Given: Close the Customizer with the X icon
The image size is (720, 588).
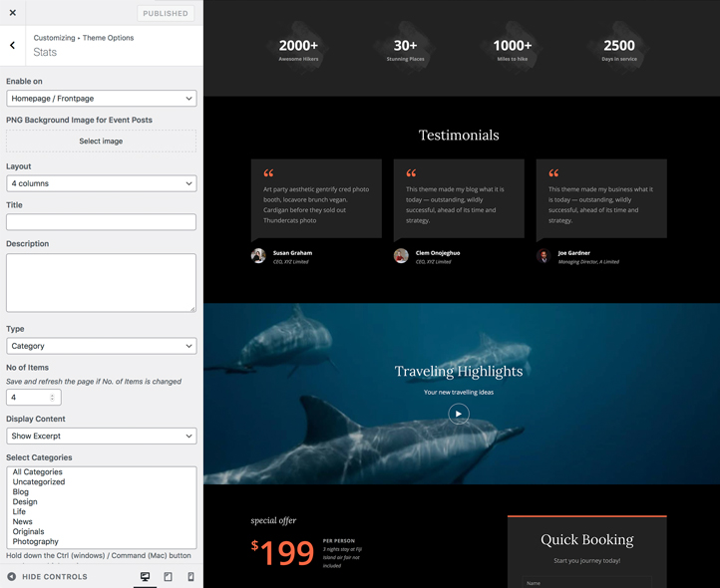Looking at the screenshot, I should click(12, 13).
